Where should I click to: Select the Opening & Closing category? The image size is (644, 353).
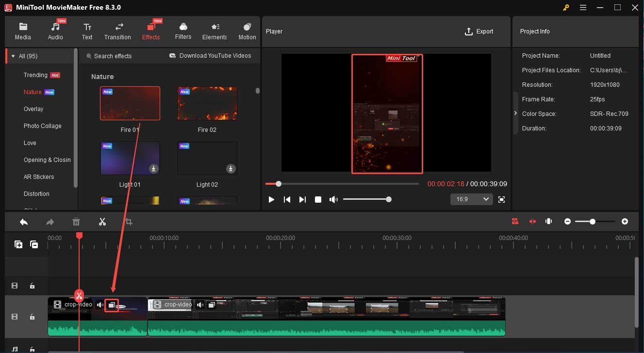pos(47,160)
